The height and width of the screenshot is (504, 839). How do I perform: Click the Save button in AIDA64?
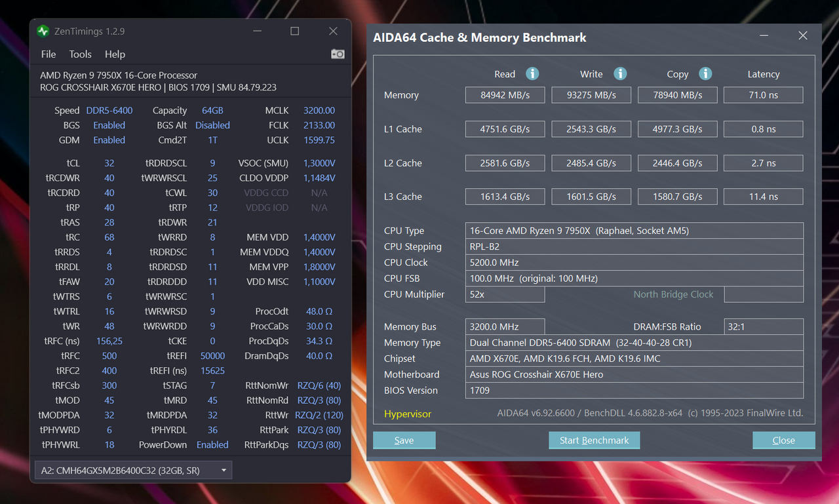[404, 440]
